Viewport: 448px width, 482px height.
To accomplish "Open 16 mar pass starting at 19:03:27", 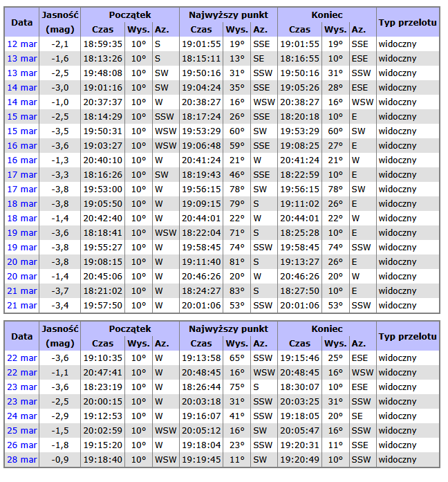I will (22, 145).
